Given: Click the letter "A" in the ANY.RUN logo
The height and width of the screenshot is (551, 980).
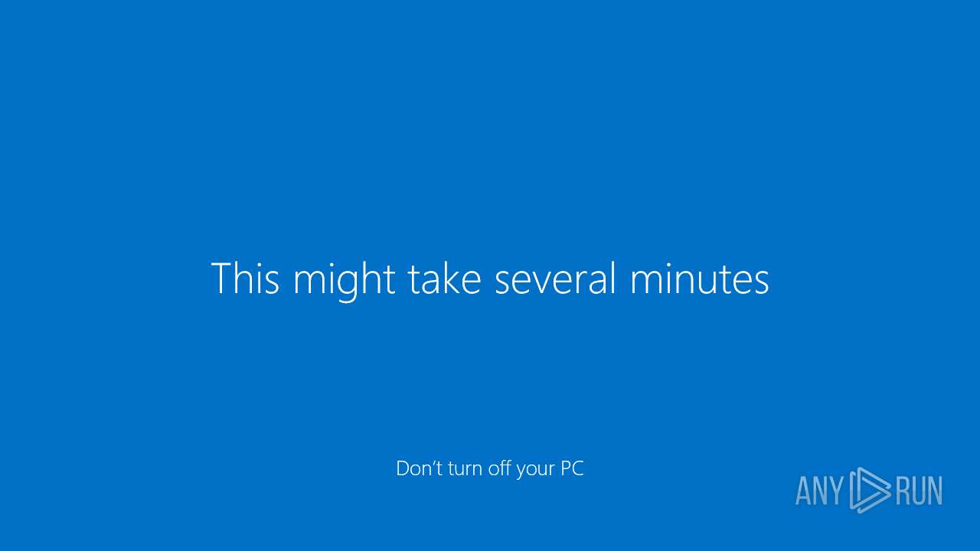Looking at the screenshot, I should 804,491.
